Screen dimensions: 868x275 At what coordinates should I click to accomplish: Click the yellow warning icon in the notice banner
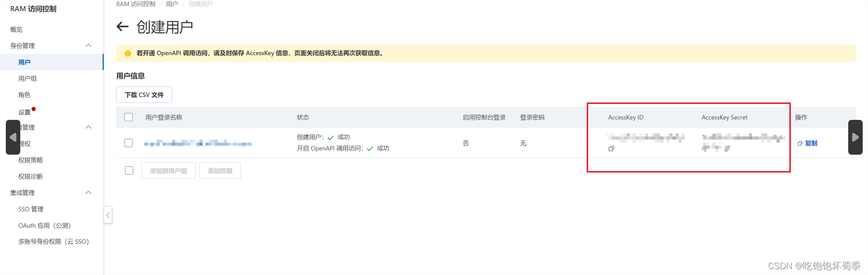[128, 53]
